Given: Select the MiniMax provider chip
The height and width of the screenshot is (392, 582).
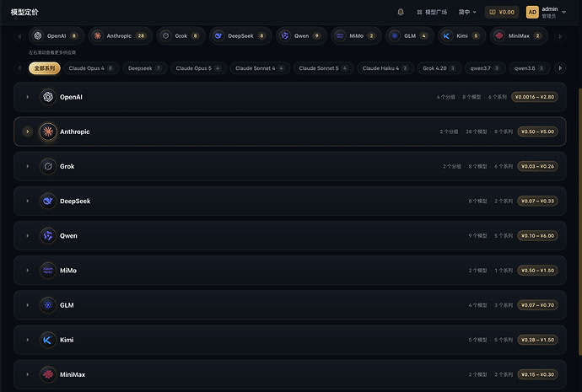Looking at the screenshot, I should (x=519, y=36).
